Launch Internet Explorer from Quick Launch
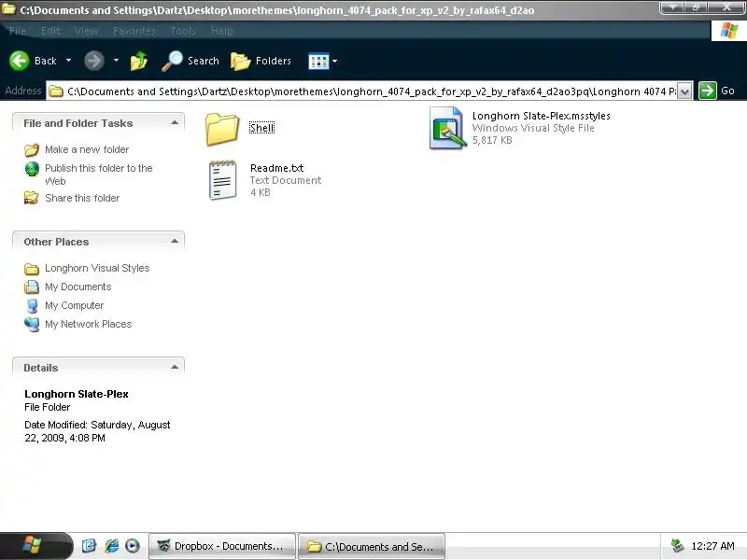The image size is (747, 560). 111,546
